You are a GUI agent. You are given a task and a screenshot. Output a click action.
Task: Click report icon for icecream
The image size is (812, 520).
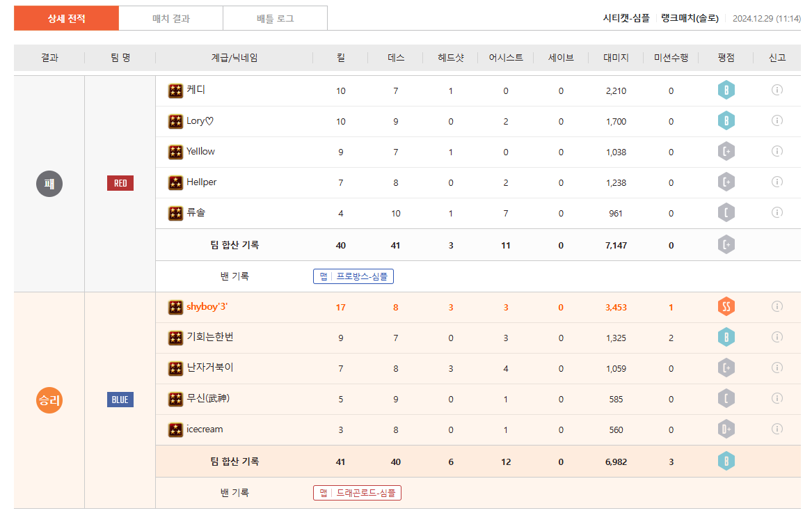[x=777, y=429]
